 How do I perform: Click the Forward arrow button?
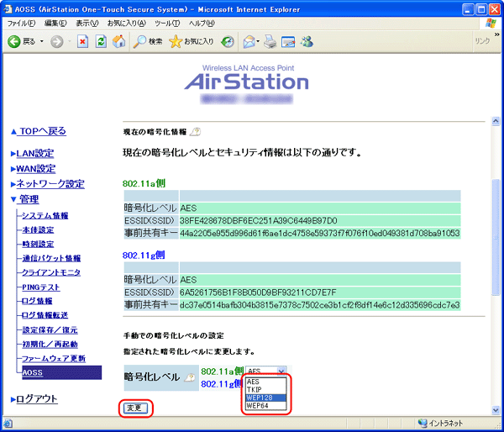(57, 41)
